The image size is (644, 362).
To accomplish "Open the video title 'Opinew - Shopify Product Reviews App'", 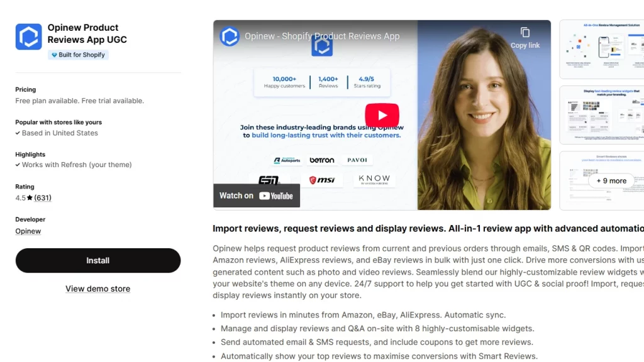I will (x=322, y=36).
